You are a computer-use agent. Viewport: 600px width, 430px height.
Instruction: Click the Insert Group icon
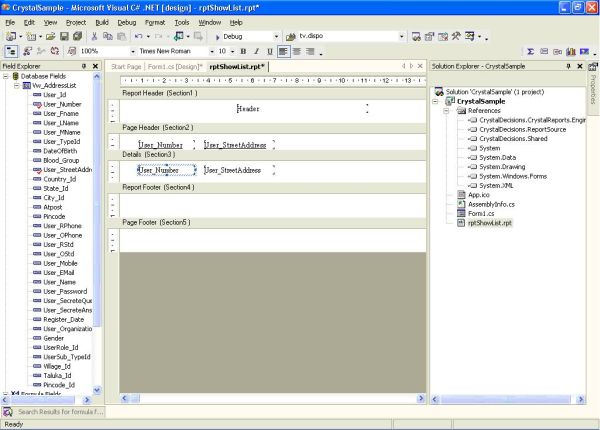click(x=544, y=51)
